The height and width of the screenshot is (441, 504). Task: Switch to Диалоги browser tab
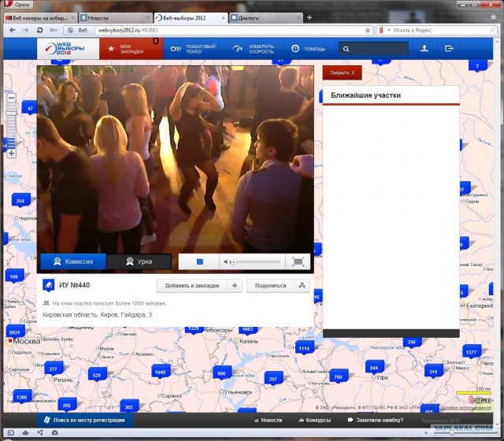tap(265, 18)
